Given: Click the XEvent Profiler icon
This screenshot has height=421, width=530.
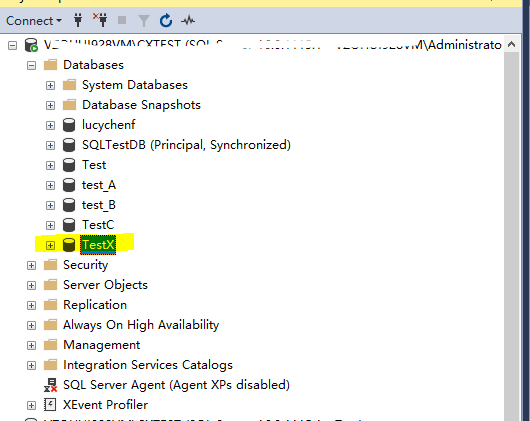Looking at the screenshot, I should pyautogui.click(x=50, y=404).
